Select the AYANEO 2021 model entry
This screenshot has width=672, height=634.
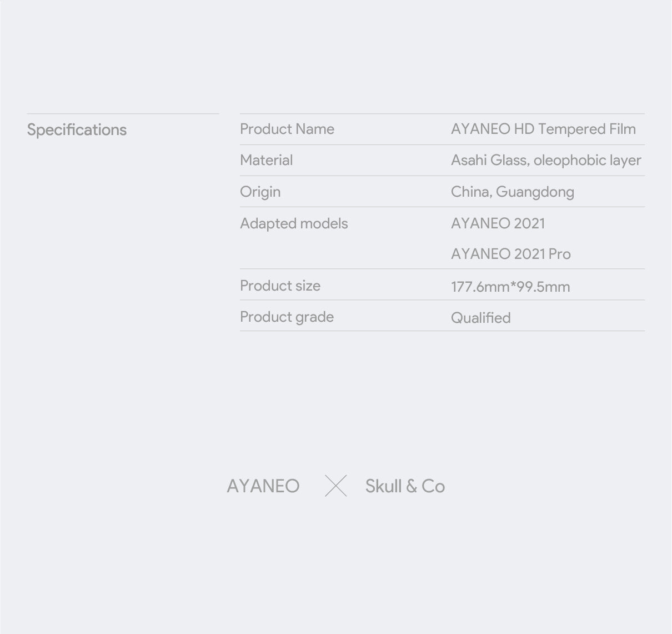click(498, 223)
